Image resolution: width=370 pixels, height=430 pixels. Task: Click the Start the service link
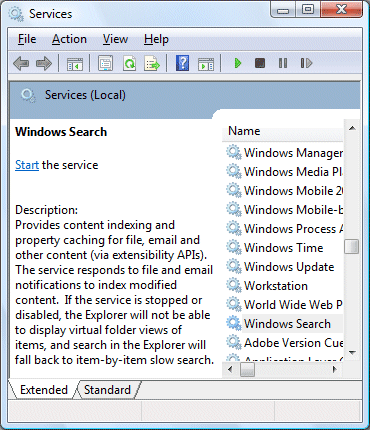pos(27,165)
